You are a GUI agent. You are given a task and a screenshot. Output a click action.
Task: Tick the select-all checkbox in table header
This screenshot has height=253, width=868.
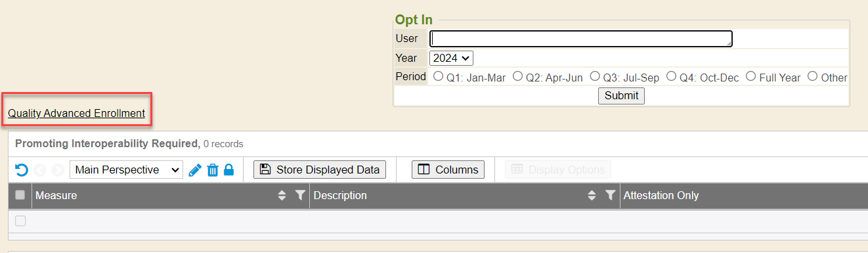tap(20, 195)
